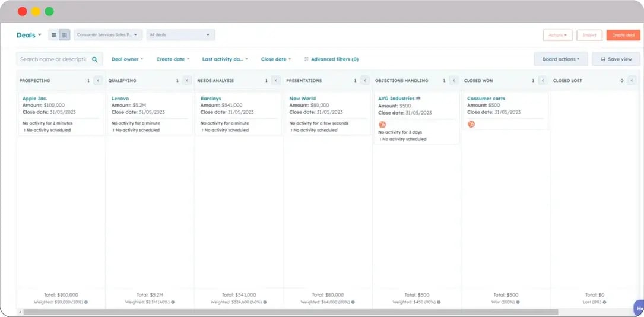Viewport: 644px width, 317px height.
Task: Collapse the Qualifying column
Action: click(187, 81)
